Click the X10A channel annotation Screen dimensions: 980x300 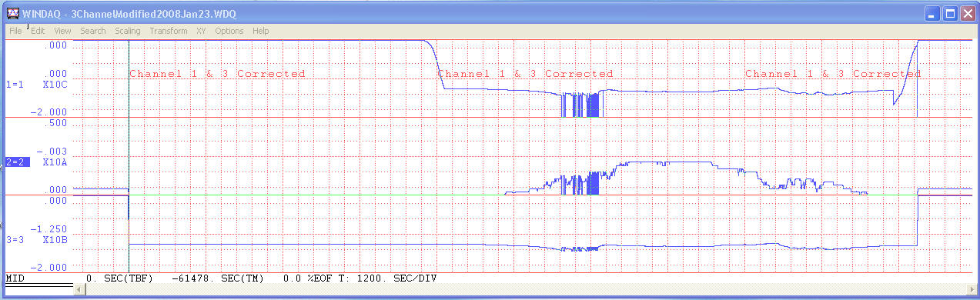[55, 162]
